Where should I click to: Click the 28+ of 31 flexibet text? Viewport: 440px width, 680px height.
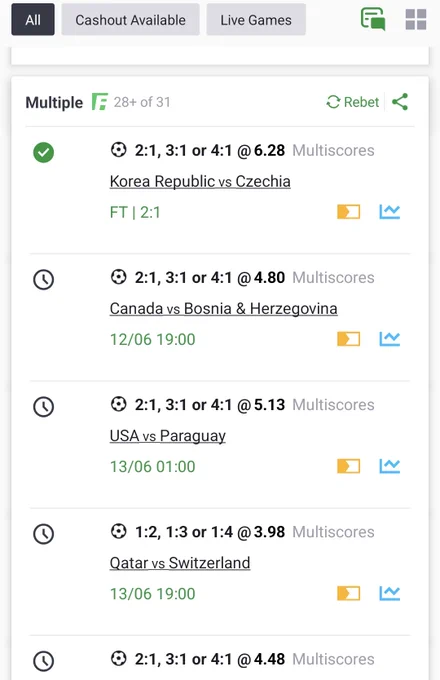pyautogui.click(x=142, y=102)
